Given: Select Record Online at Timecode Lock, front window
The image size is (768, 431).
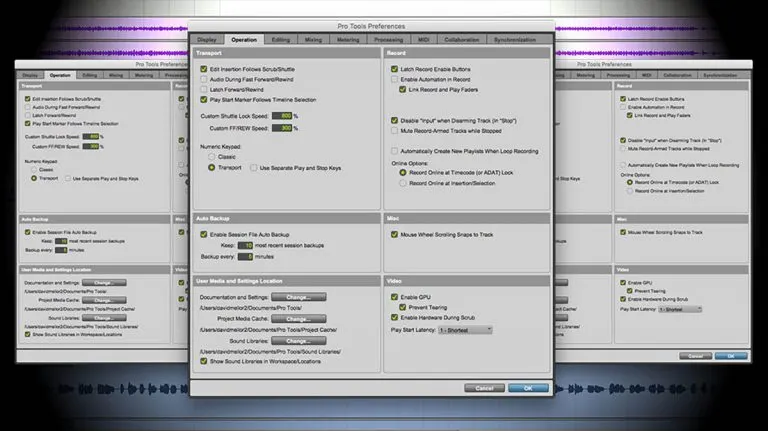Looking at the screenshot, I should click(x=403, y=172).
